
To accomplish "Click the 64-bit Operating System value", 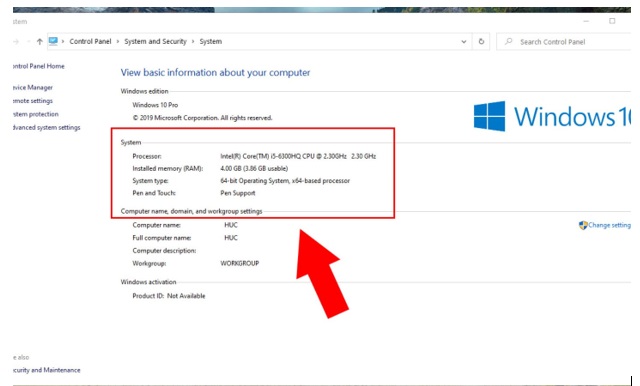I will click(x=285, y=181).
